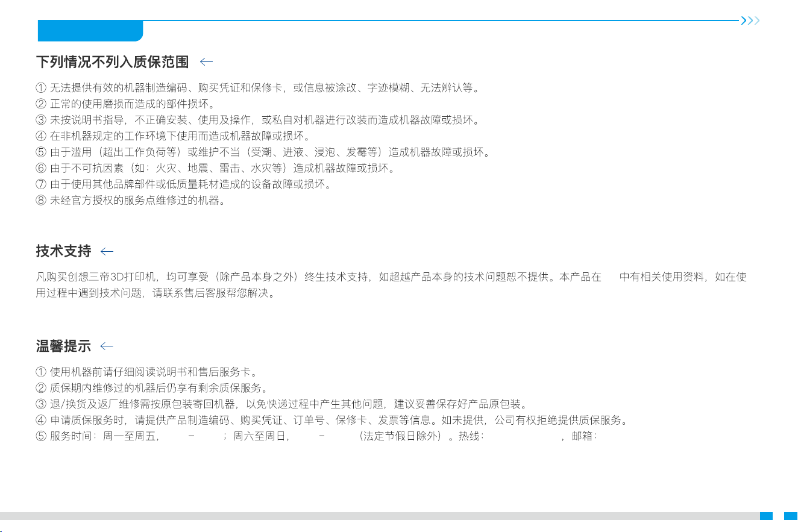Click the 凡购买创想三帝3D打印机 paragraph
The image size is (798, 532).
coord(392,285)
